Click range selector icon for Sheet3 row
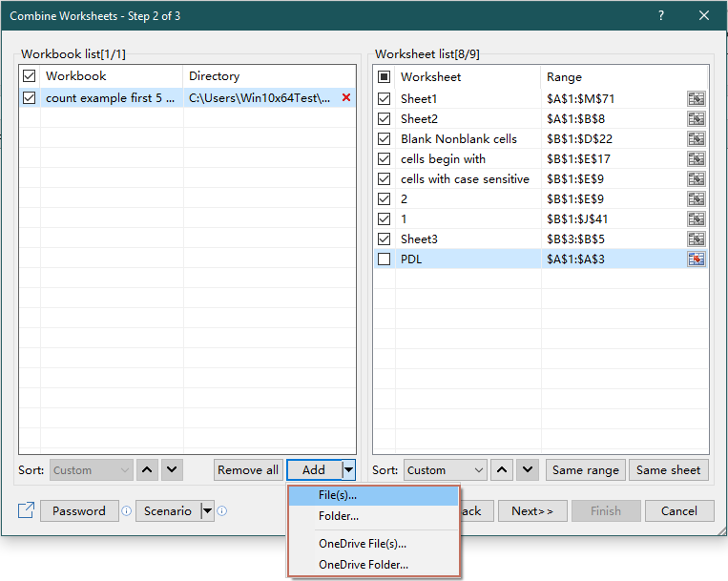Image resolution: width=728 pixels, height=581 pixels. (696, 239)
